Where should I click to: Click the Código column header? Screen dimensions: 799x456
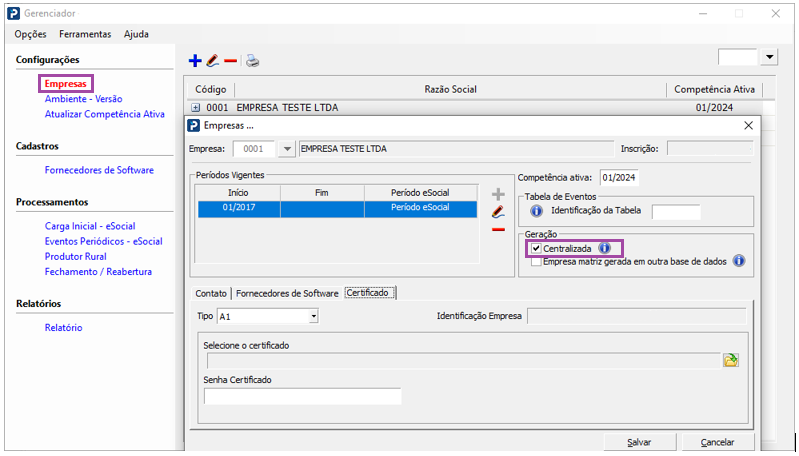[x=210, y=89]
